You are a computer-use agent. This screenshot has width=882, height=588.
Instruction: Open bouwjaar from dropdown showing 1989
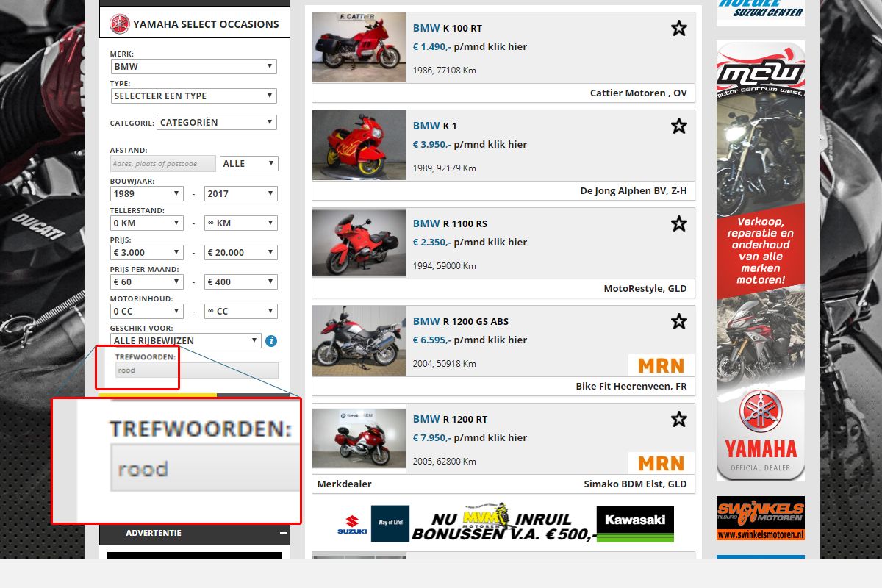point(146,194)
